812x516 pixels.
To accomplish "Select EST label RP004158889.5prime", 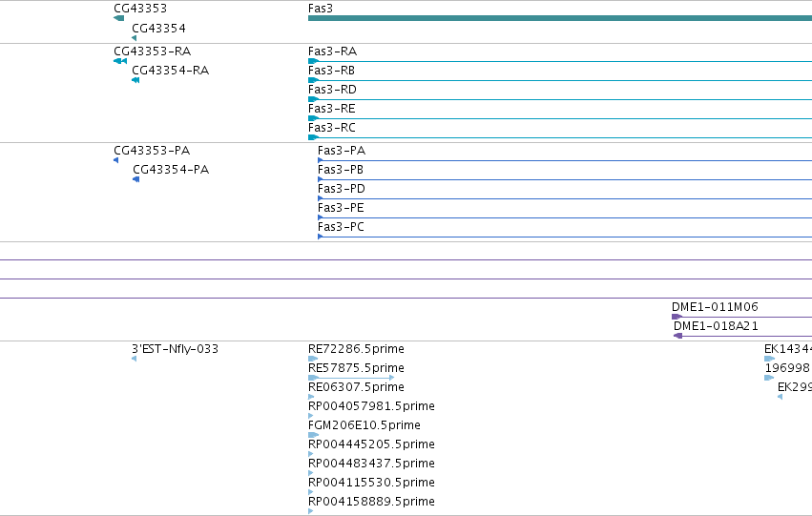I will [x=371, y=502].
